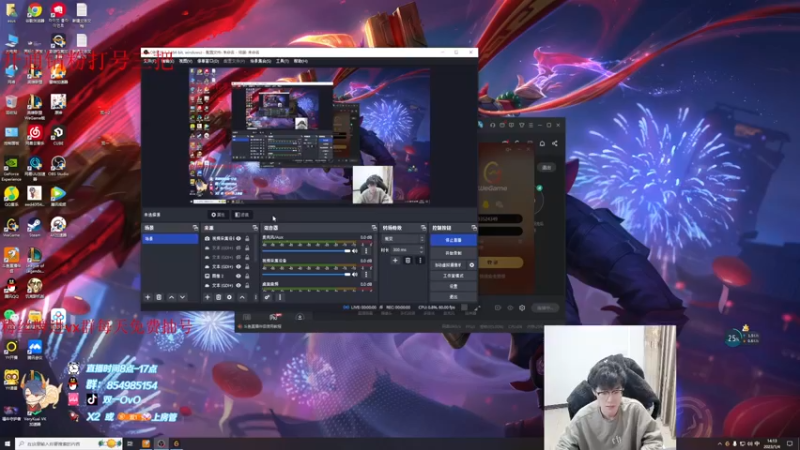This screenshot has height=450, width=800.
Task: Open Steam desktop shortcut
Action: (35, 226)
